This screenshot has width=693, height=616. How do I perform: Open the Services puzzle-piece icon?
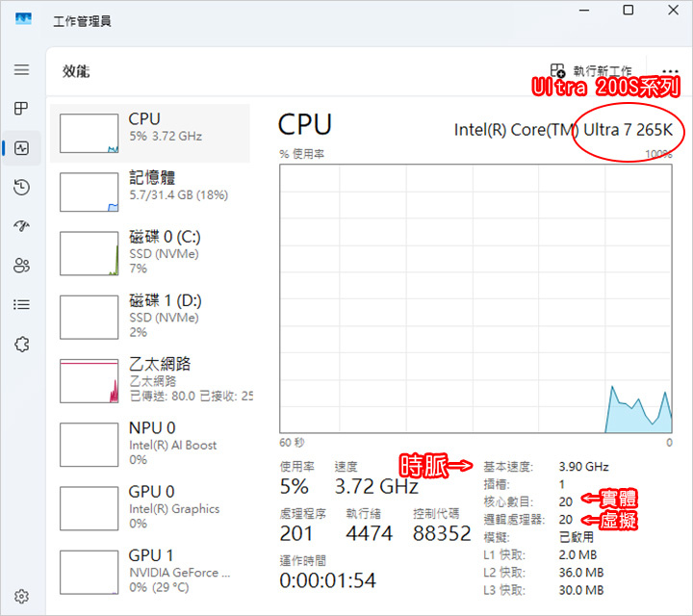point(21,344)
